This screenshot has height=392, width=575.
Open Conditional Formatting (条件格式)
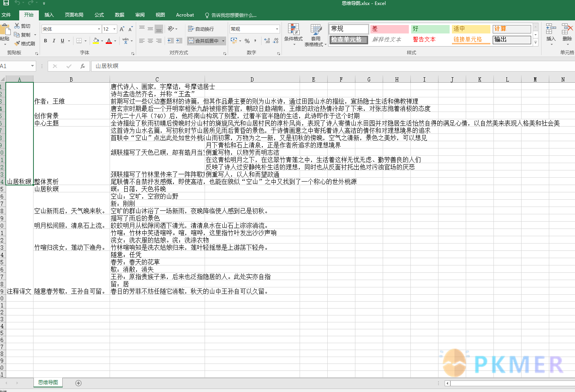(293, 34)
